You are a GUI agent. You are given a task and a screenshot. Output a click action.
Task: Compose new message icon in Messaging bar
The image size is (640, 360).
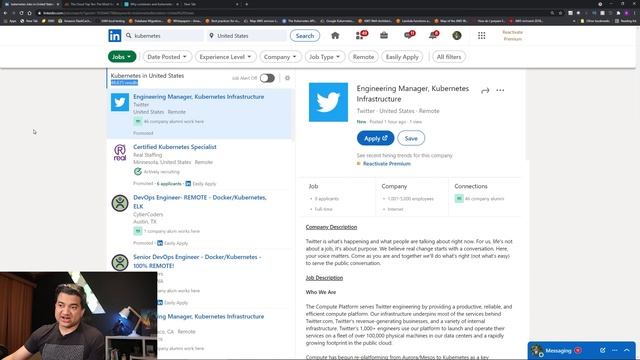coord(602,350)
